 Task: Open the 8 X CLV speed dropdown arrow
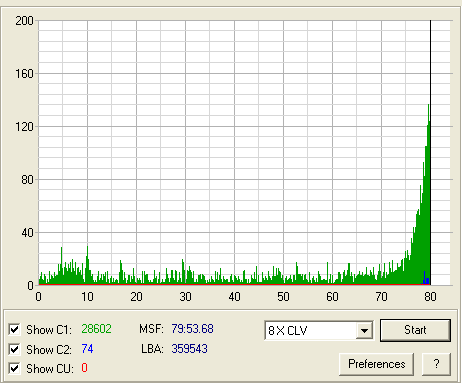tap(364, 330)
